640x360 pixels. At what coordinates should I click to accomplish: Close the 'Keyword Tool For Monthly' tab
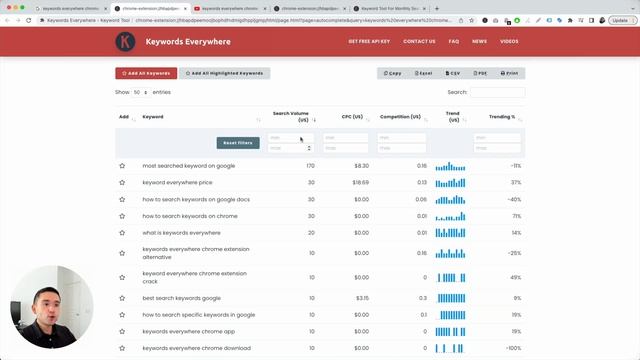[424, 9]
